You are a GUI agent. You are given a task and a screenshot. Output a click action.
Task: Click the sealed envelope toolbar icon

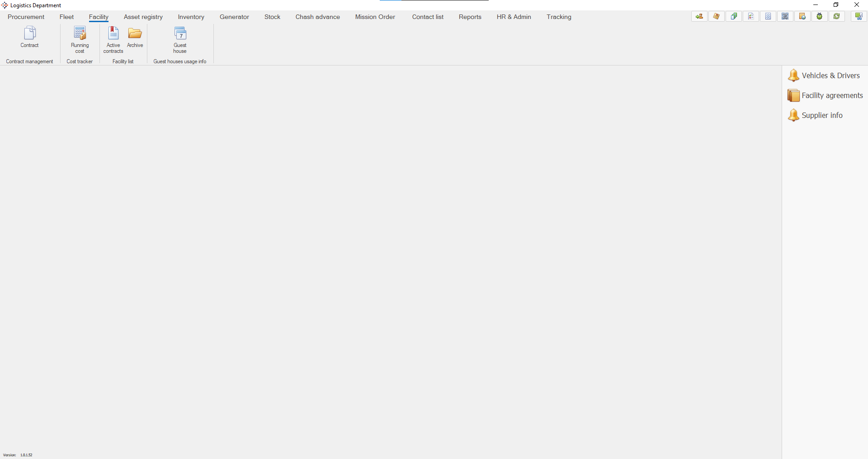coord(717,16)
